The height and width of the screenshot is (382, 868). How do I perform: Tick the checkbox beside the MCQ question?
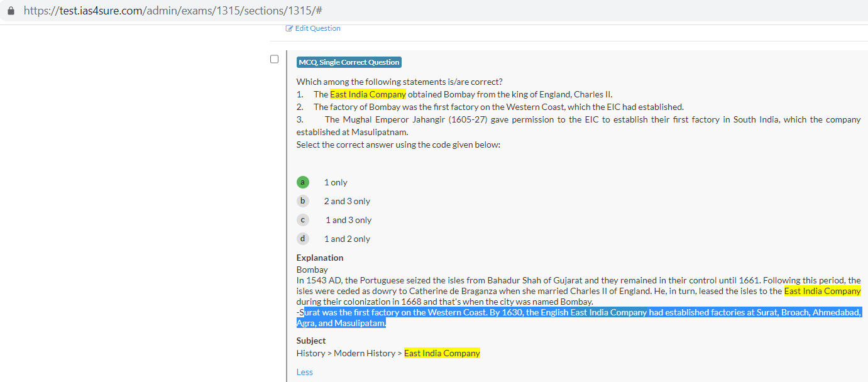coord(274,59)
